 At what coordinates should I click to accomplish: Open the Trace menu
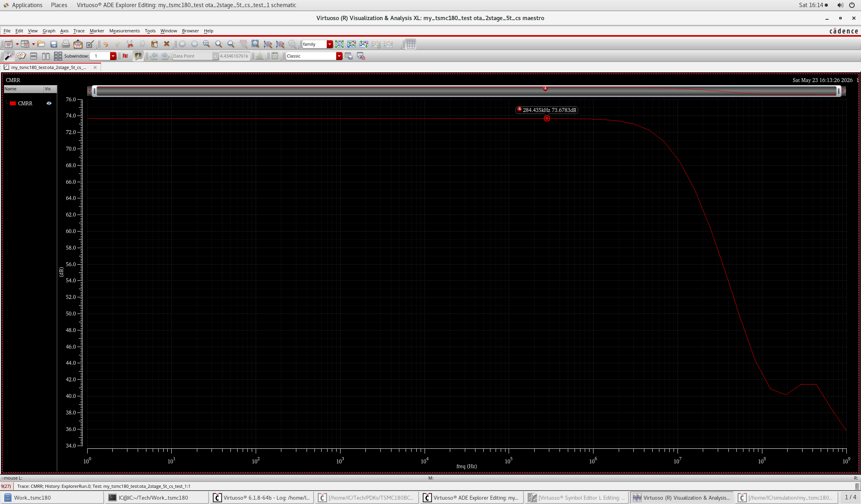pyautogui.click(x=79, y=31)
